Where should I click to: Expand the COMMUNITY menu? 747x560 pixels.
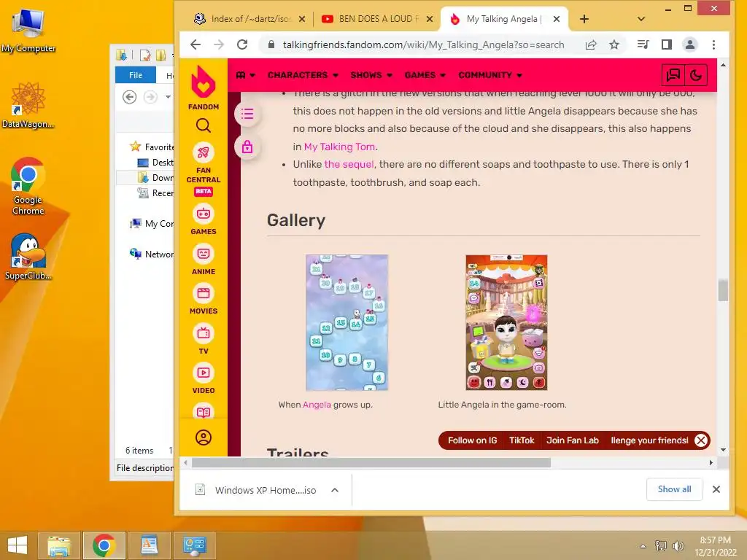pos(490,75)
